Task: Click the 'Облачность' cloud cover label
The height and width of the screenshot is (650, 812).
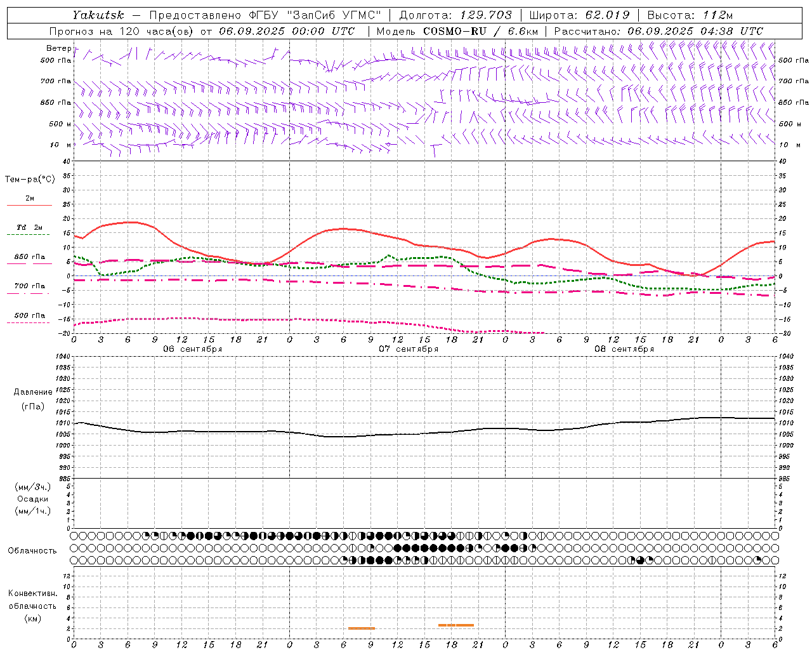Action: (32, 550)
